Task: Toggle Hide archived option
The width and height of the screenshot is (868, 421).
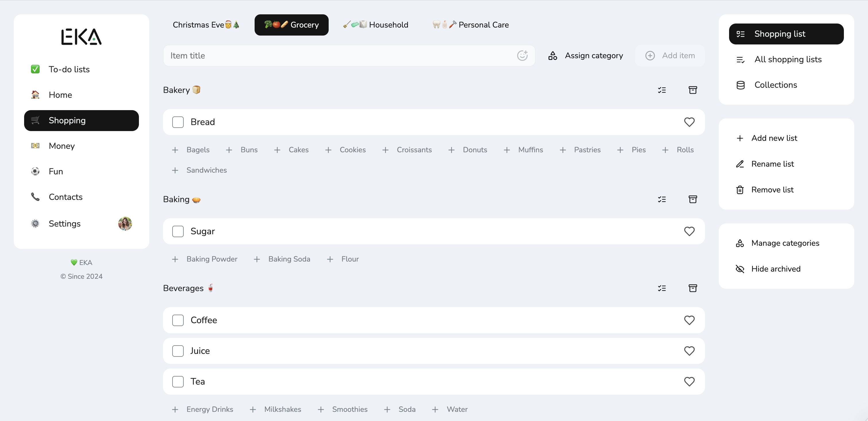Action: pyautogui.click(x=768, y=268)
